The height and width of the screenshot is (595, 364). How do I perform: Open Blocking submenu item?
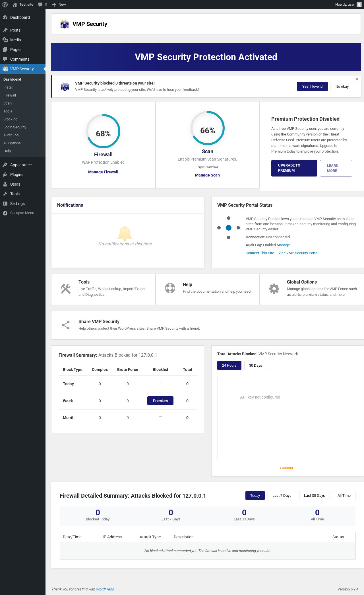11,119
